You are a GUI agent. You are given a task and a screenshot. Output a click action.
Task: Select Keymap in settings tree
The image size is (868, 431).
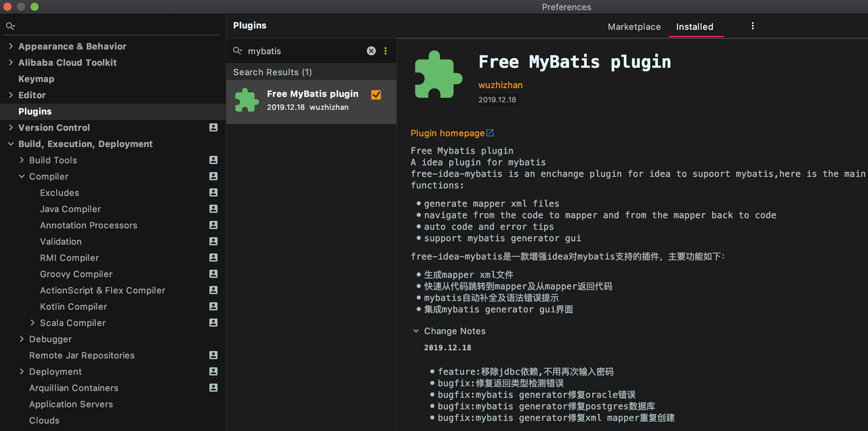[36, 79]
